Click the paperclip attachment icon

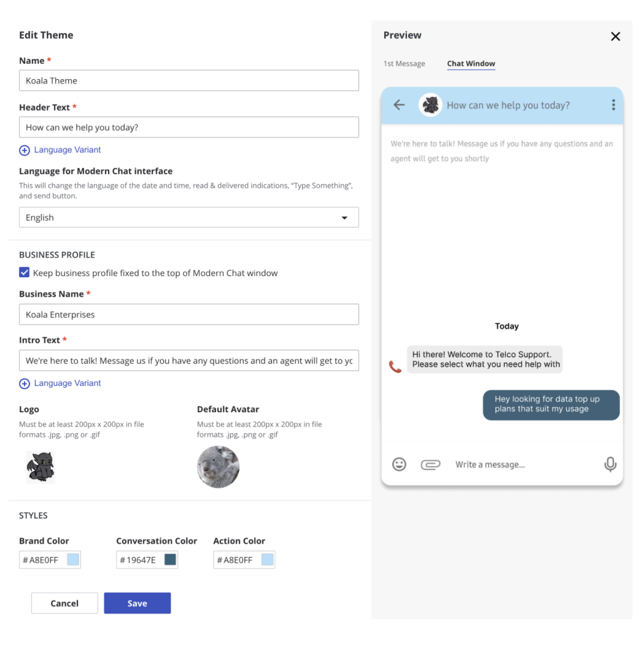pos(430,465)
